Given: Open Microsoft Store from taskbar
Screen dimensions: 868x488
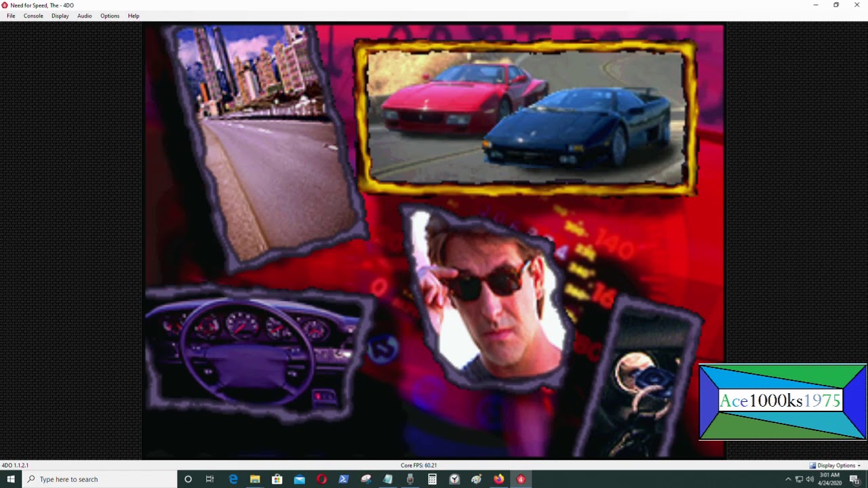Looking at the screenshot, I should (x=277, y=479).
